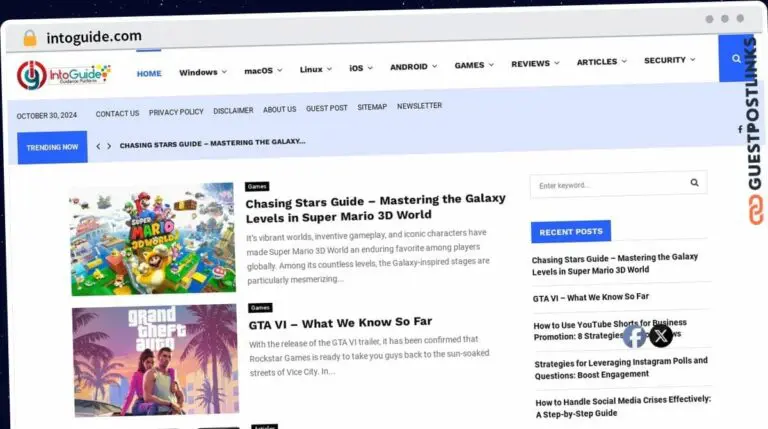Open recent post about Social Media Crises
The image size is (768, 429).
(623, 406)
